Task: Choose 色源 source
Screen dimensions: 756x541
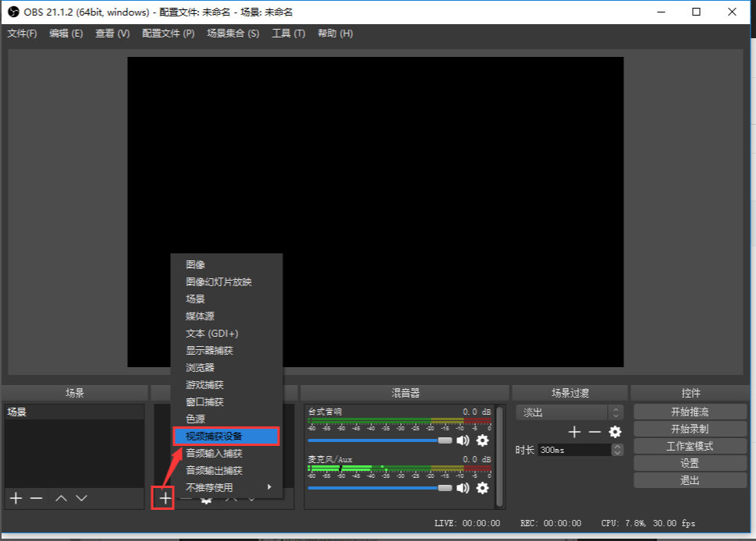Action: click(226, 419)
